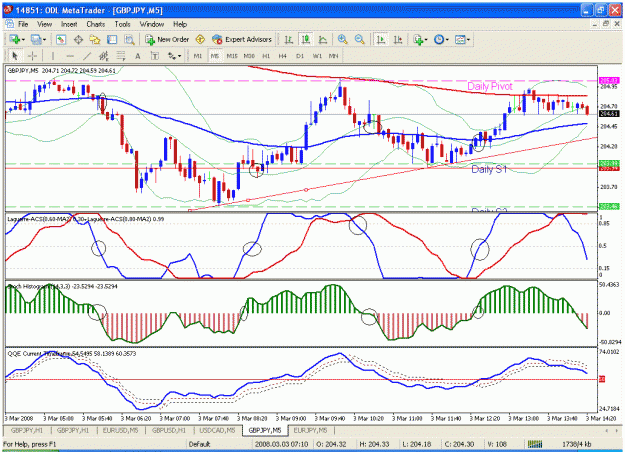Open the Insert menu
Screen dimensions: 625x452
[69, 24]
